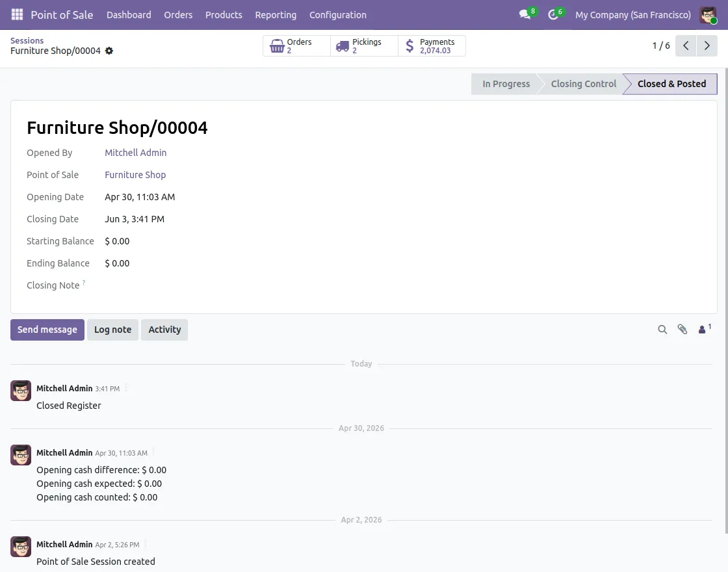The width and height of the screenshot is (728, 572).
Task: Click the Closing Date value Jun 3, 3:41 PM
Action: point(135,219)
